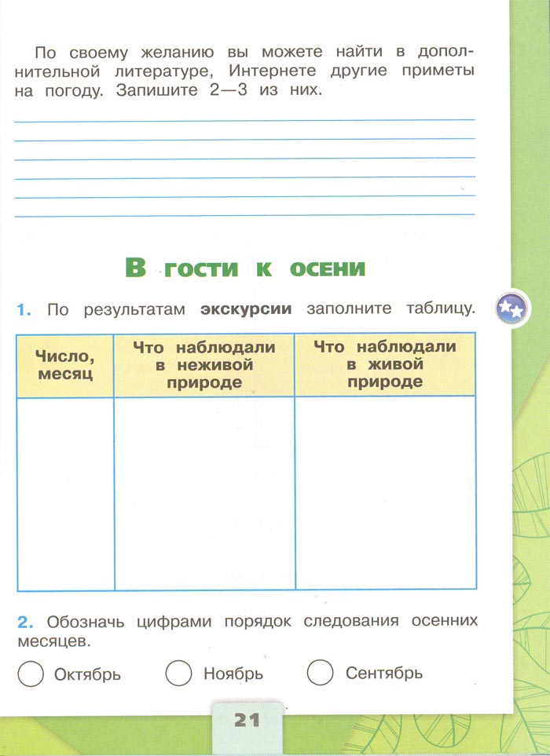Click the green heading 'В гости к осени'

point(245,268)
